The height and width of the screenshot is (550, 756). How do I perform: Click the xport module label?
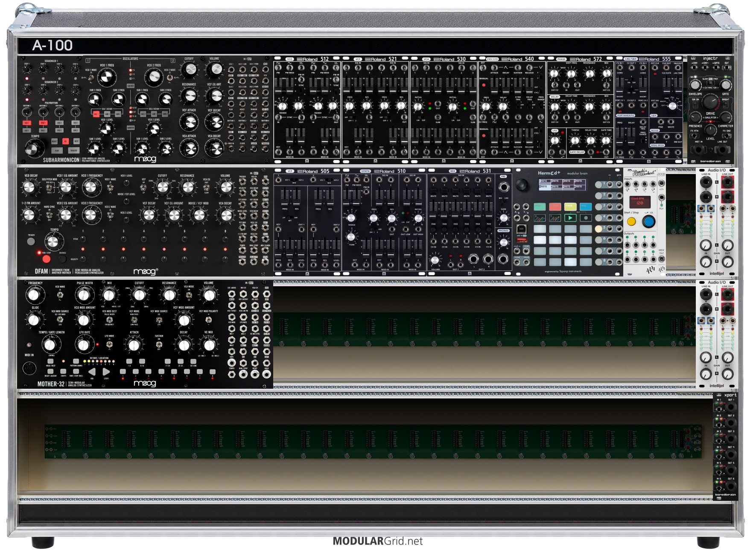coord(730,395)
